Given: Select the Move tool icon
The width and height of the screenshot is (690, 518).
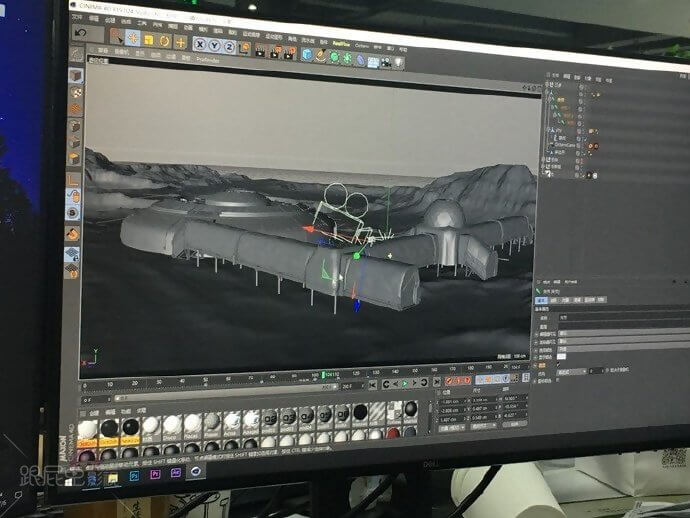Looking at the screenshot, I should (132, 38).
